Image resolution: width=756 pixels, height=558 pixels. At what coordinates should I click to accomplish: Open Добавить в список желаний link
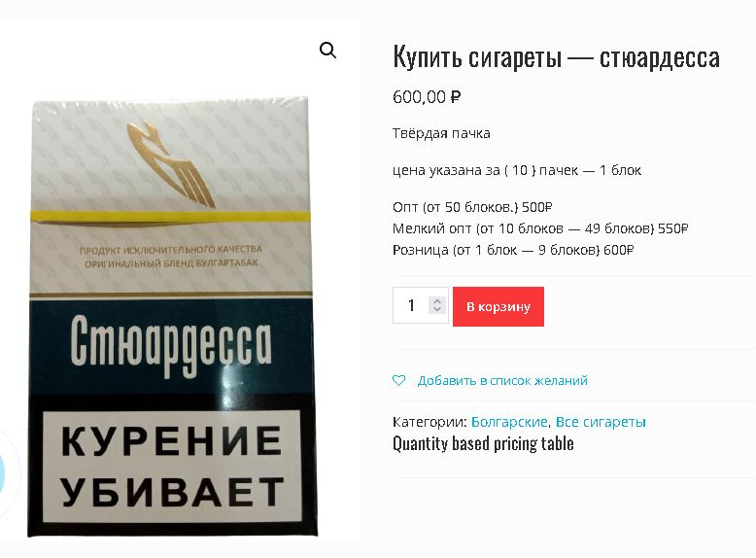(502, 380)
